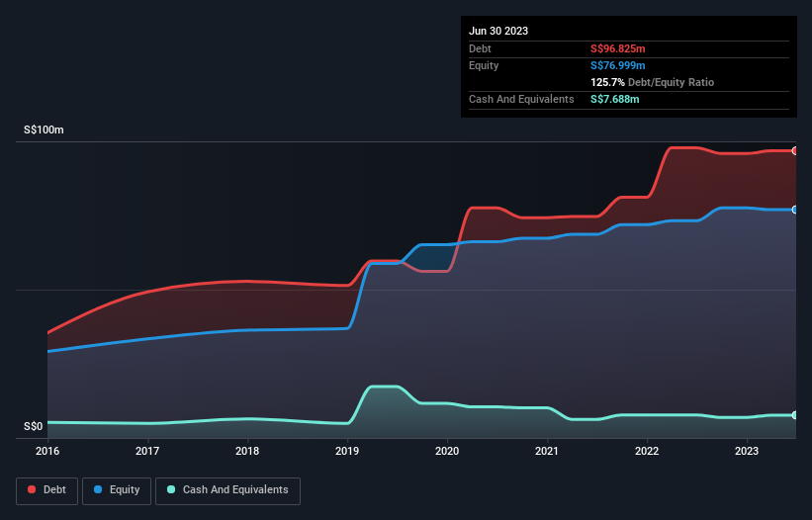
Task: Click the 2019 x-axis label
Action: (347, 451)
